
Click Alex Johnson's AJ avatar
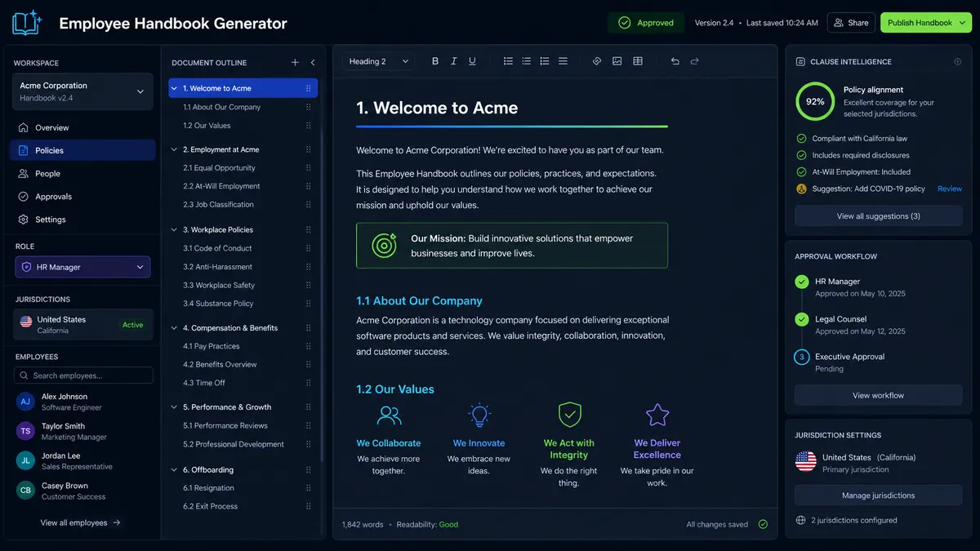25,402
